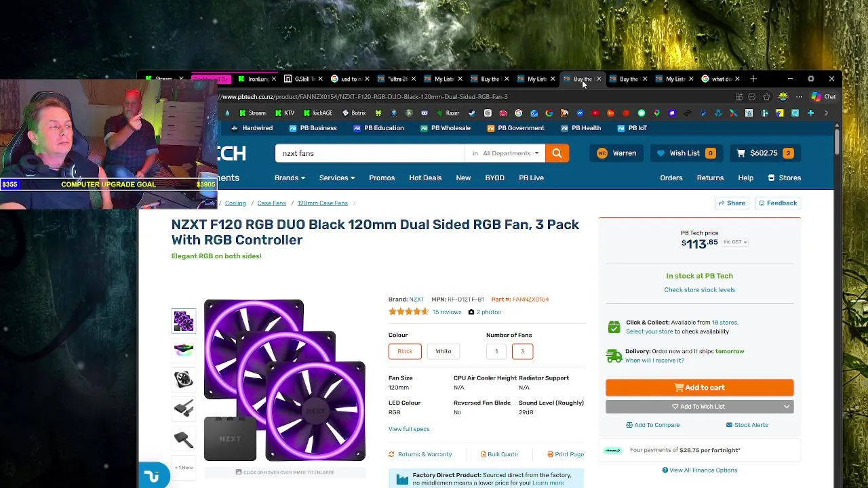Image resolution: width=868 pixels, height=488 pixels.
Task: Expand the All Departments search dropdown
Action: pos(506,153)
